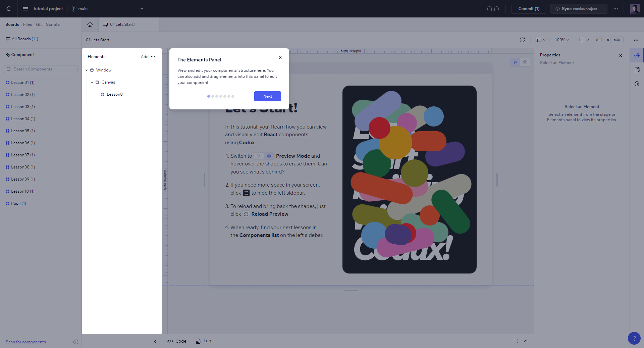
Task: Open the Log bottom tab
Action: click(x=204, y=341)
